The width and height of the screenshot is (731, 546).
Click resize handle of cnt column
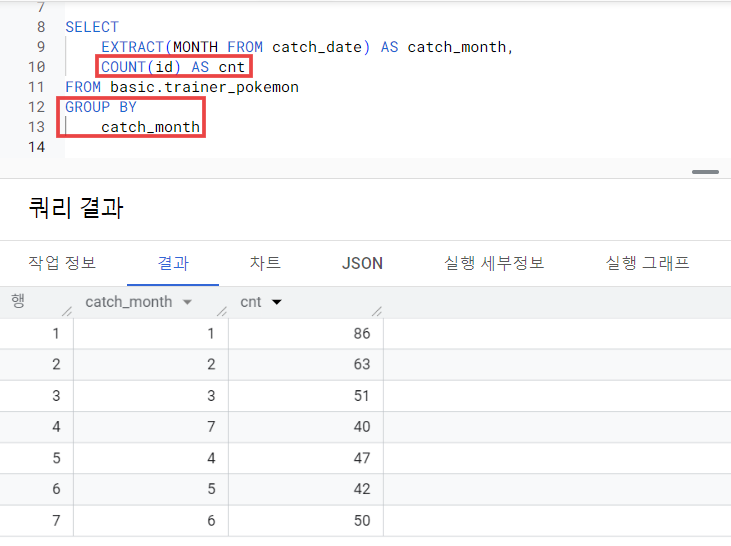(377, 311)
